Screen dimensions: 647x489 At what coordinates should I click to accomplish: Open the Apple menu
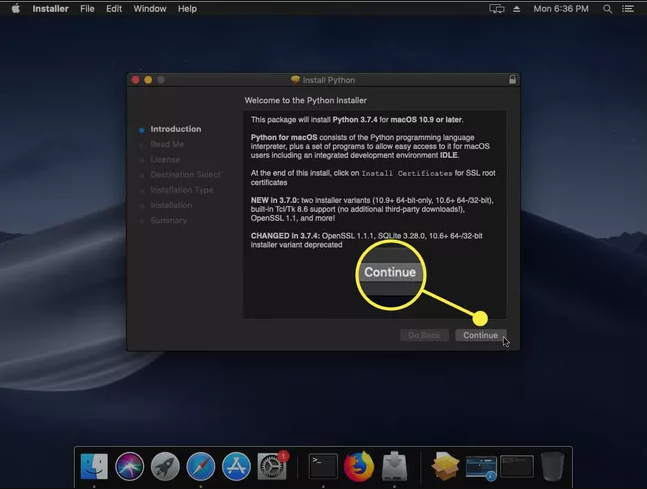(x=16, y=9)
